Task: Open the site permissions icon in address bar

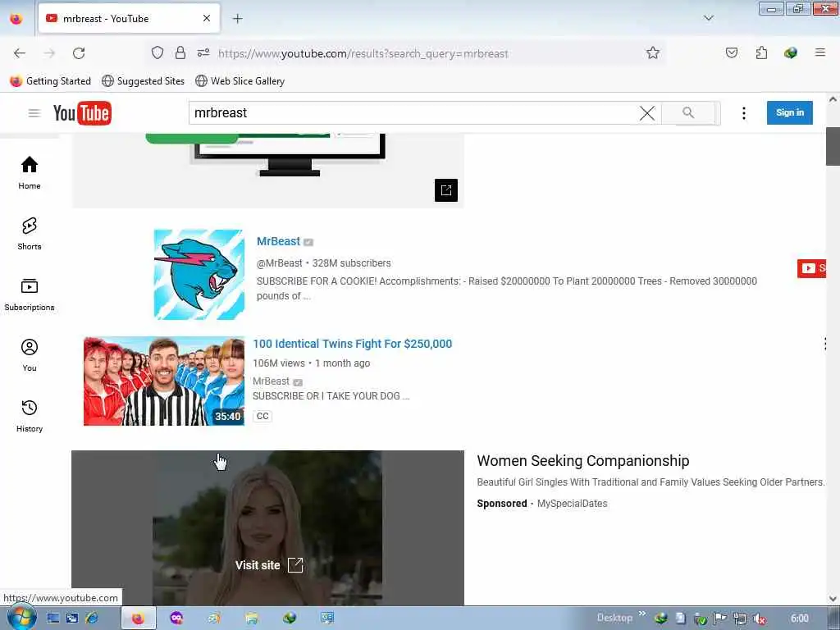Action: point(203,52)
